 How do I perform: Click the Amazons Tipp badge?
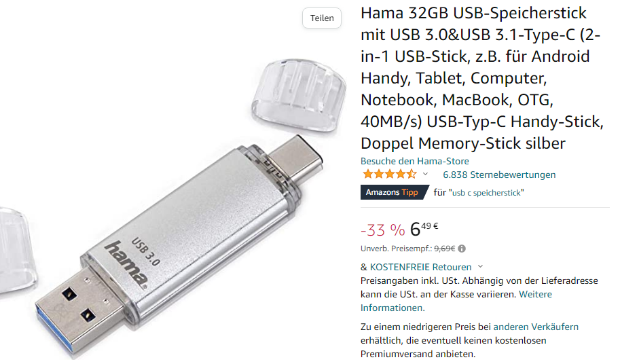coord(394,192)
